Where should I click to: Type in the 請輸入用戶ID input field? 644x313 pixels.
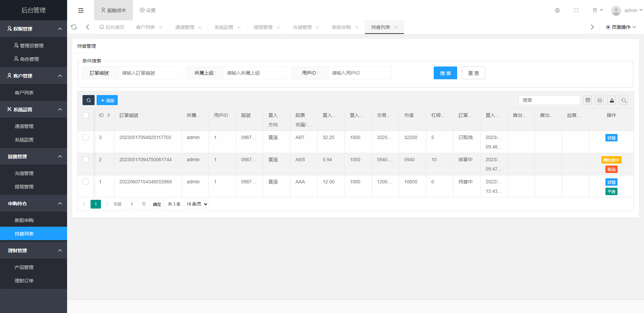pyautogui.click(x=360, y=73)
